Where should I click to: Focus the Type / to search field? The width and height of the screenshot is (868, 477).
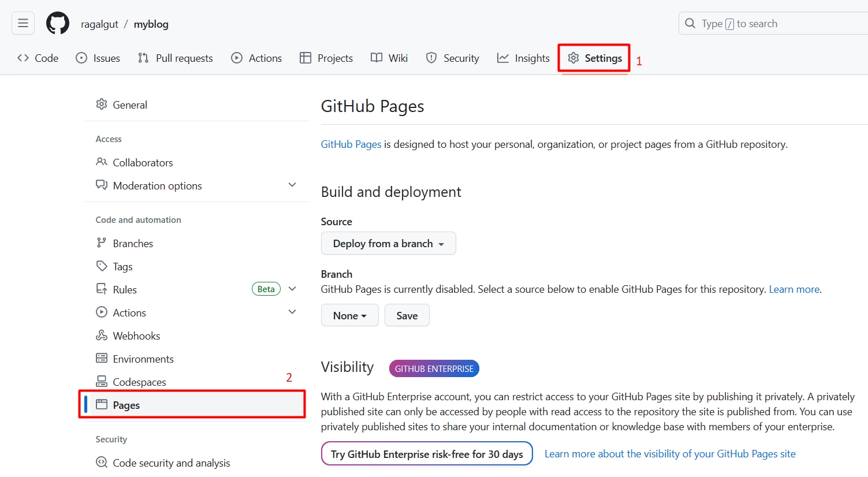point(774,24)
